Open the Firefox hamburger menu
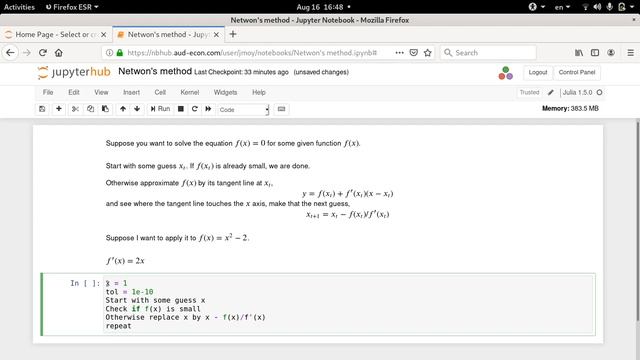This screenshot has height=360, width=640. click(630, 53)
